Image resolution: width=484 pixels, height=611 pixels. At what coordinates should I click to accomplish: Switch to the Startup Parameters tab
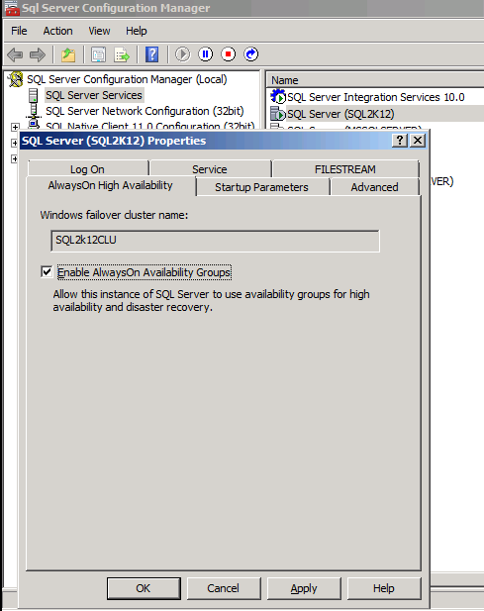[261, 187]
